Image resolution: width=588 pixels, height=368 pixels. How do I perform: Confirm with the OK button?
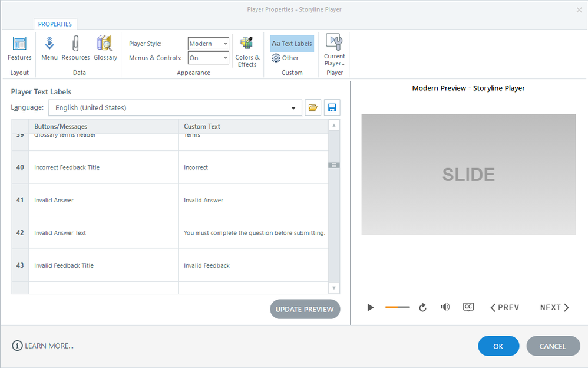point(498,346)
